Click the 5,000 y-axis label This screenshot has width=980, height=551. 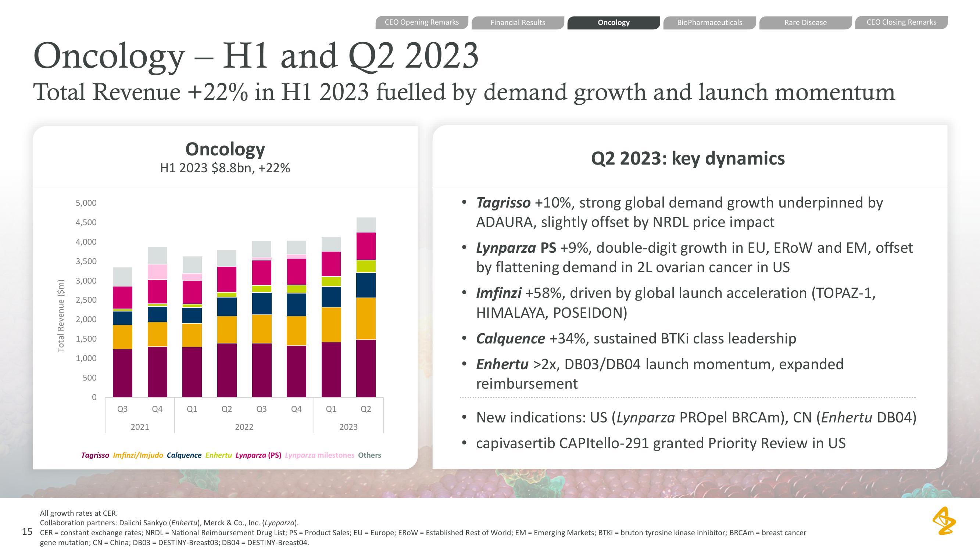click(x=86, y=203)
